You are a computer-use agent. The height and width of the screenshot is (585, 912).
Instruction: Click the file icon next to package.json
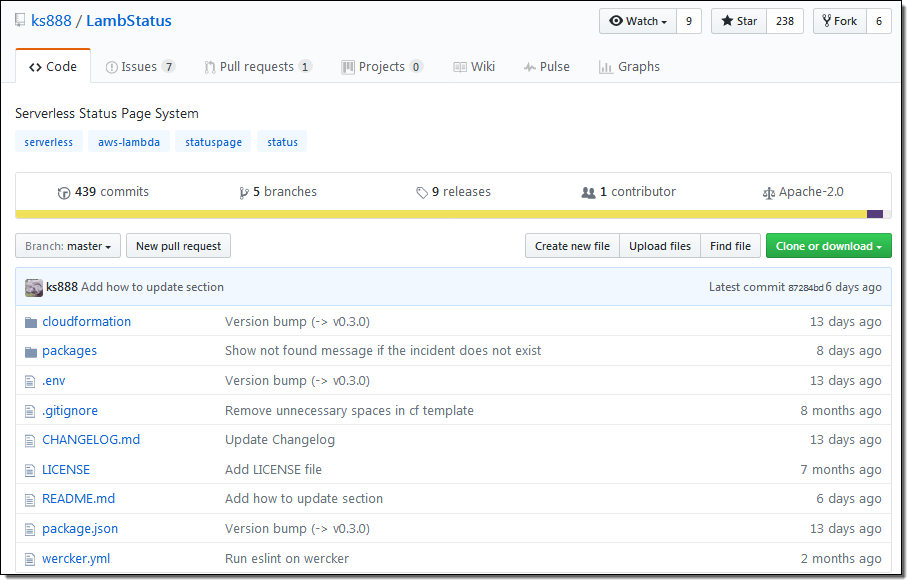(x=30, y=530)
